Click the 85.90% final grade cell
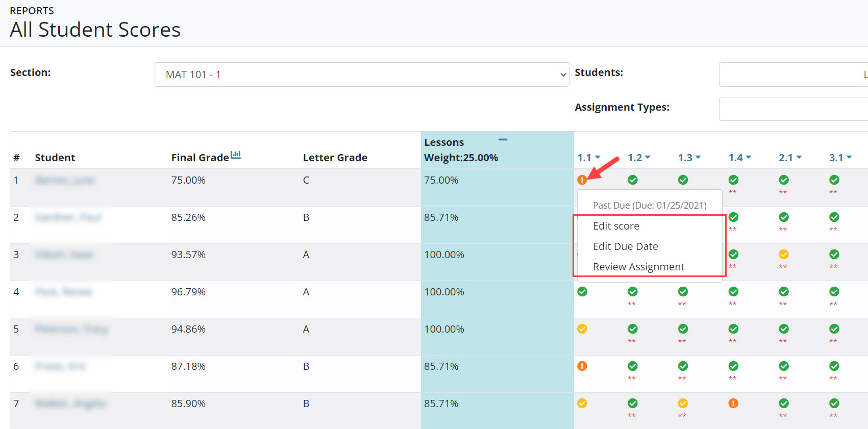The width and height of the screenshot is (868, 429). coord(188,403)
